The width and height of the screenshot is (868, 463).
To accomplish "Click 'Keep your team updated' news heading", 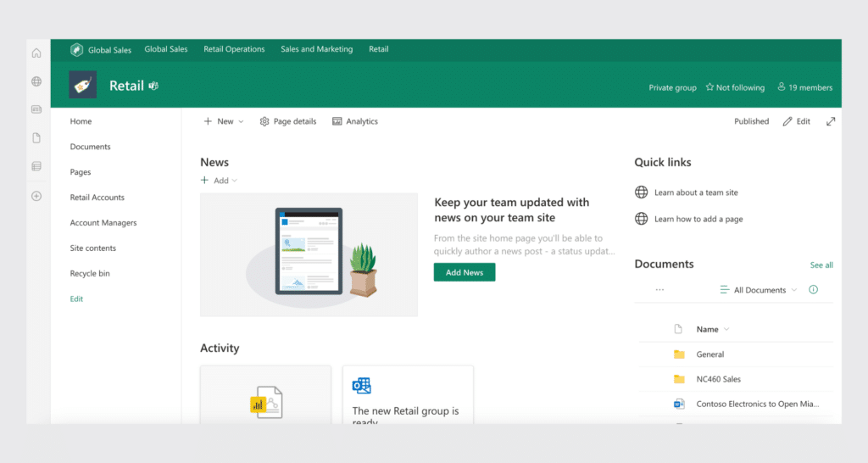I will (x=511, y=210).
